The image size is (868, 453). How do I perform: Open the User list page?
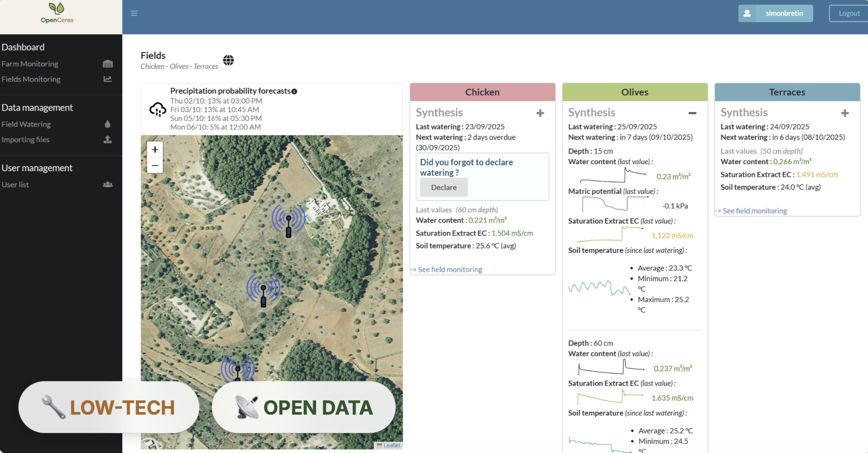point(15,185)
